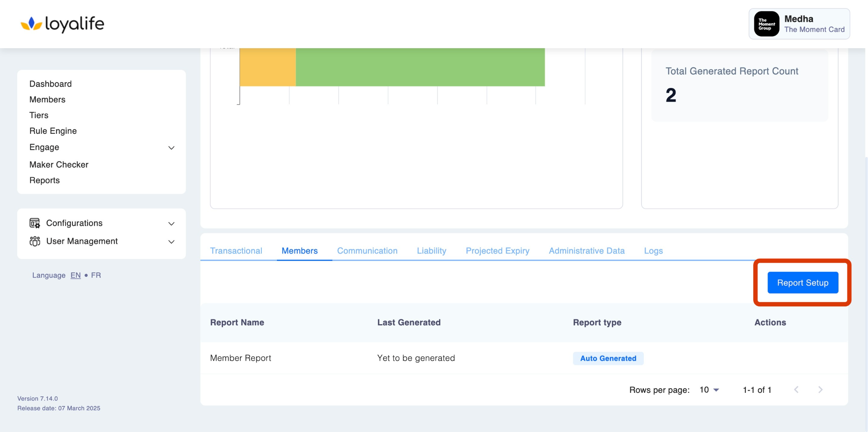Go to next page arrow

click(x=820, y=390)
